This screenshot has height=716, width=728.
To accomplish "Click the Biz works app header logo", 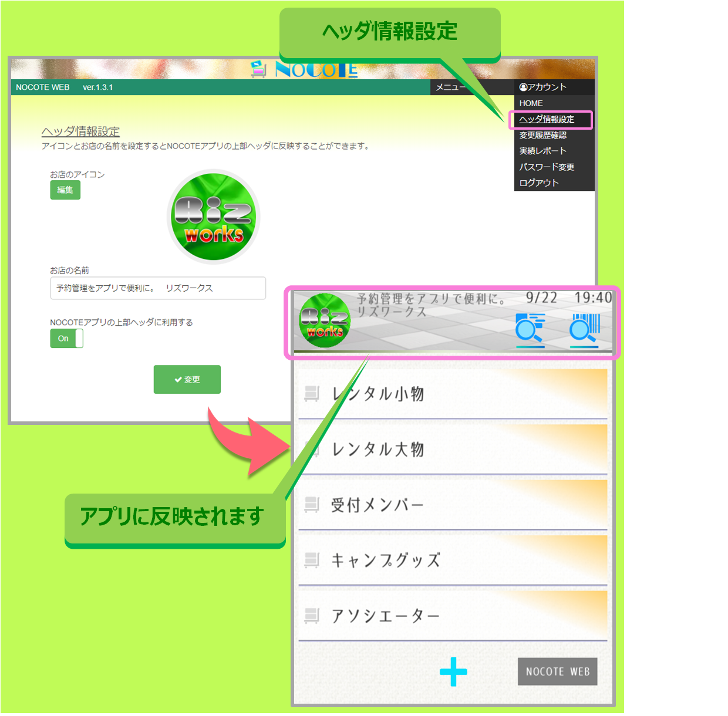I will point(325,320).
